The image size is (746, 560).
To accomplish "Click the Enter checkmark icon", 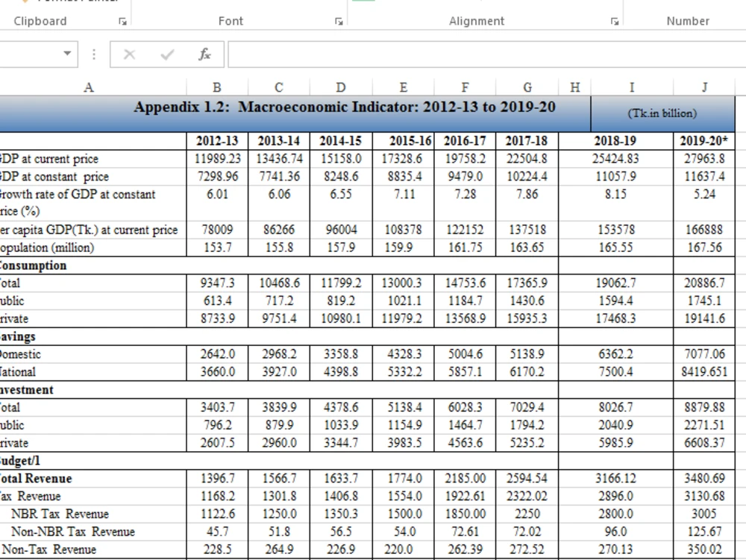I will (167, 54).
